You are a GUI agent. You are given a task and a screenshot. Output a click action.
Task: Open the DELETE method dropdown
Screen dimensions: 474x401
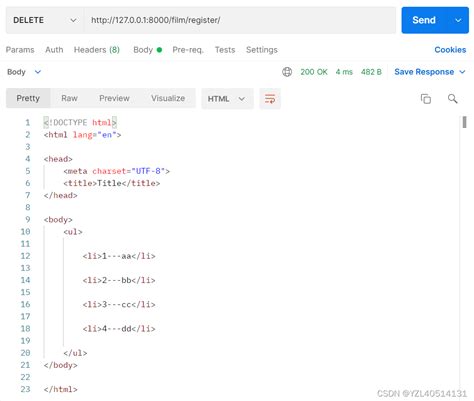[45, 20]
